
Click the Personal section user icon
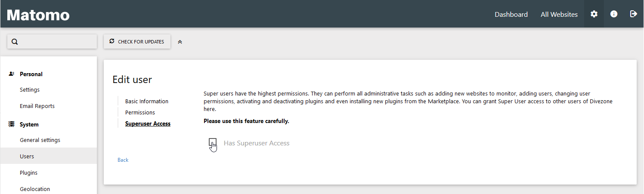tap(12, 74)
